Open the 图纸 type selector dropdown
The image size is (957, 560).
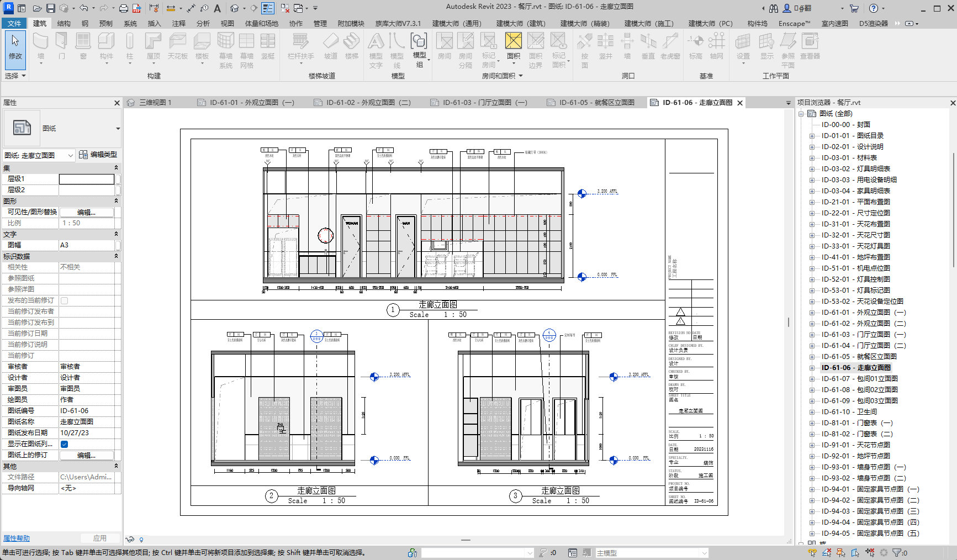118,129
